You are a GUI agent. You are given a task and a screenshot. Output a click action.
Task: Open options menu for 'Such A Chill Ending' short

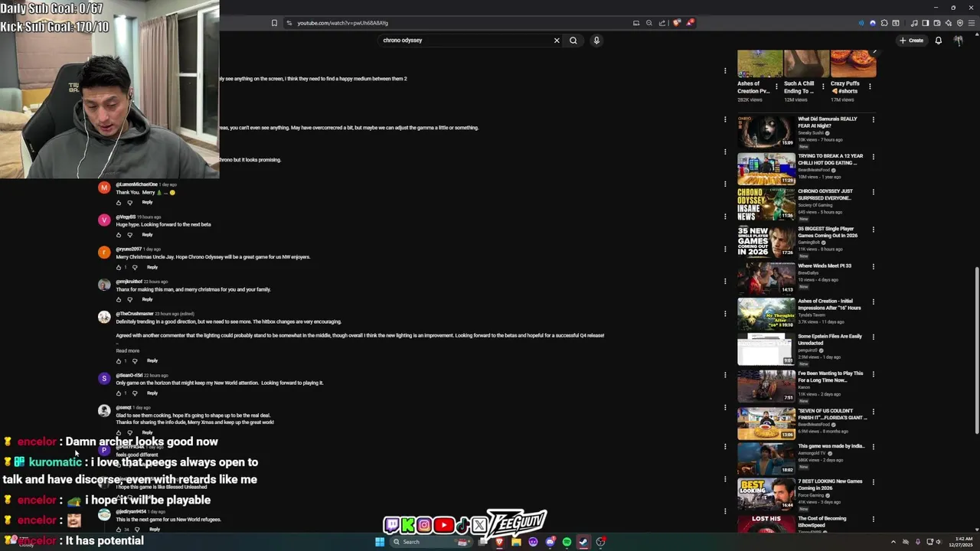[x=823, y=86]
